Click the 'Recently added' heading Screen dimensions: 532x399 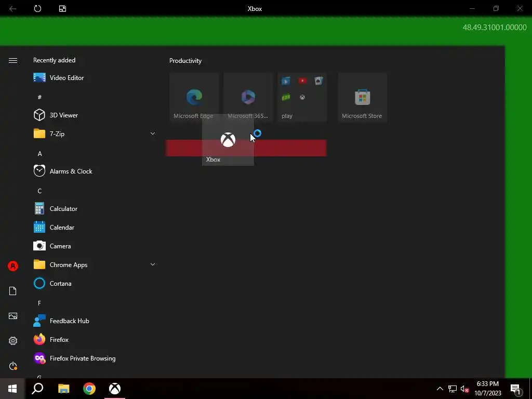(54, 60)
